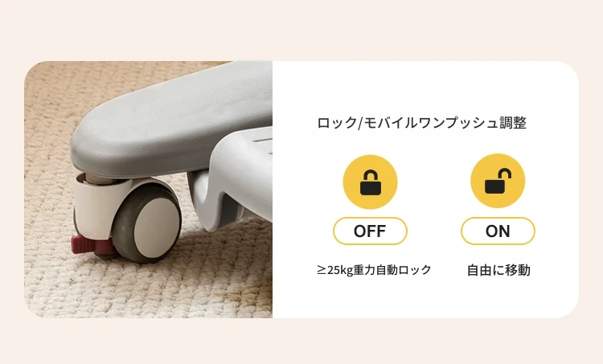
Task: Click the ≥25kg重力自動ロック caption
Action: click(x=374, y=270)
